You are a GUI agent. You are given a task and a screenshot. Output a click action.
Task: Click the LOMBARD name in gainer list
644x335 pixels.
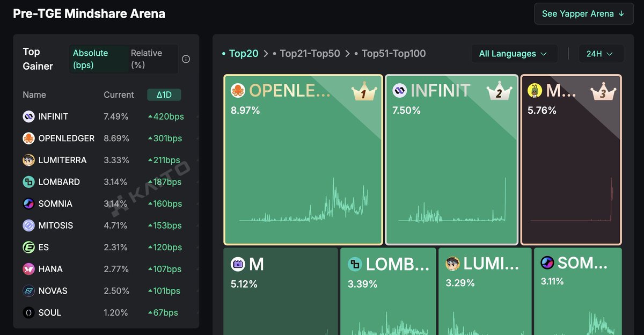point(59,182)
